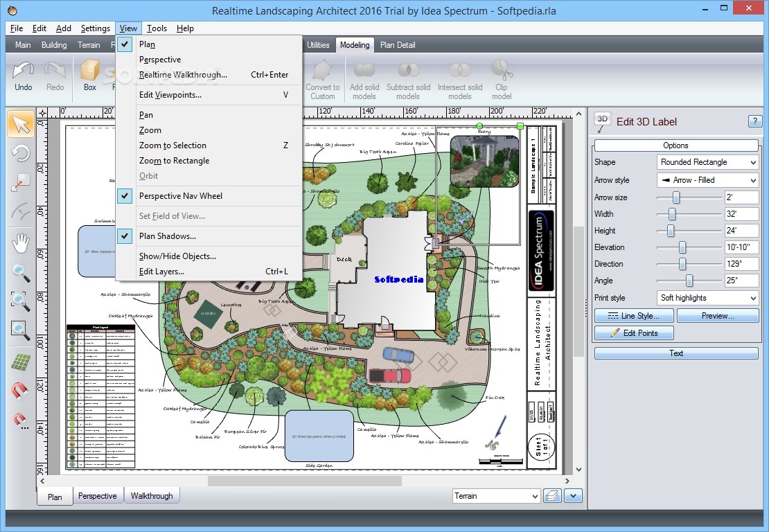This screenshot has height=532, width=769.
Task: Choose Realtime Walkthrough menu item
Action: (209, 75)
